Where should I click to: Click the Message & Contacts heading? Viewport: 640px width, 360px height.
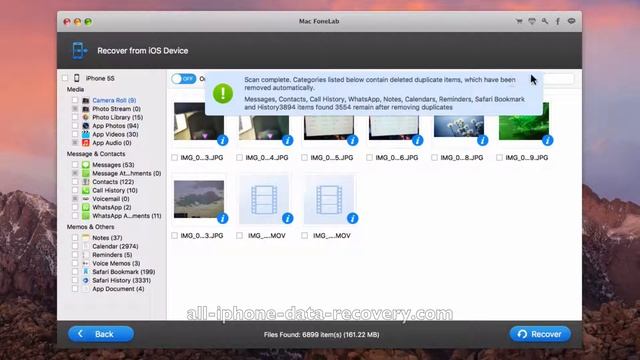(96, 154)
